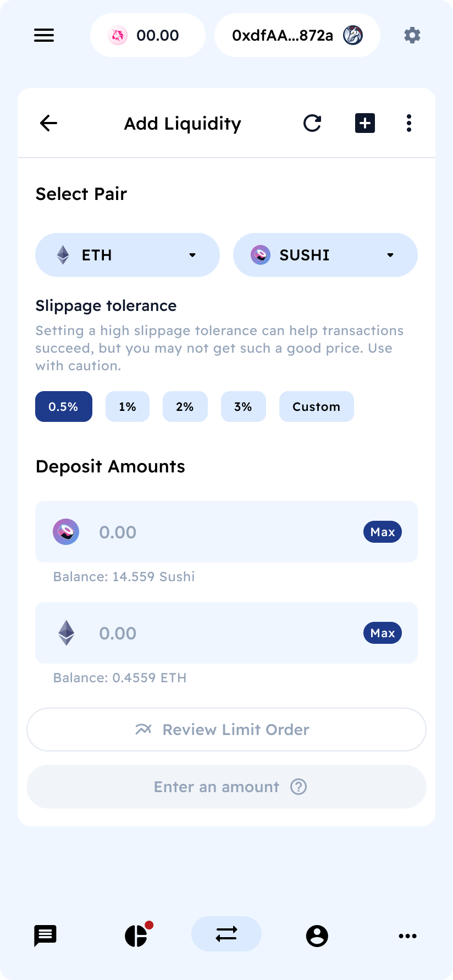
Task: Open the add position icon button
Action: [364, 123]
